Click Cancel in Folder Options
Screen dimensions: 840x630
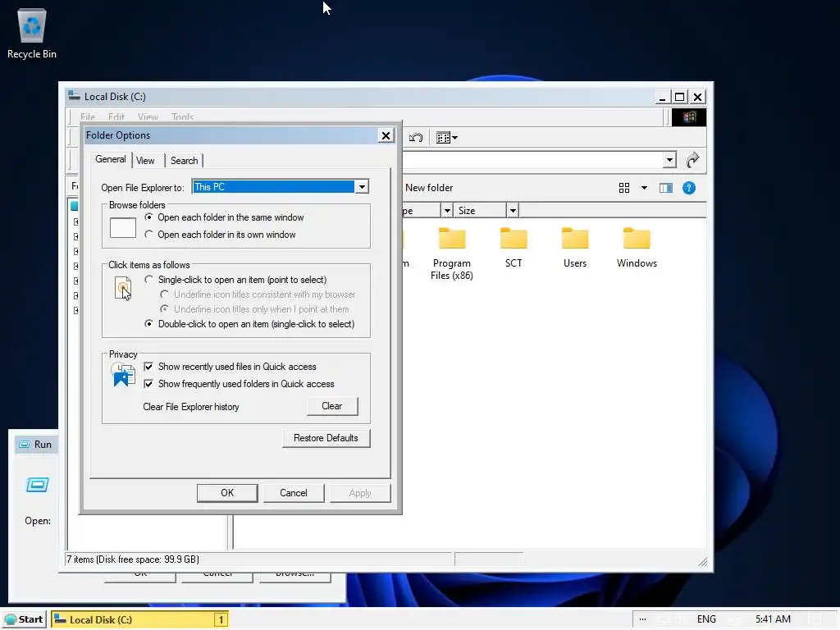(x=293, y=493)
